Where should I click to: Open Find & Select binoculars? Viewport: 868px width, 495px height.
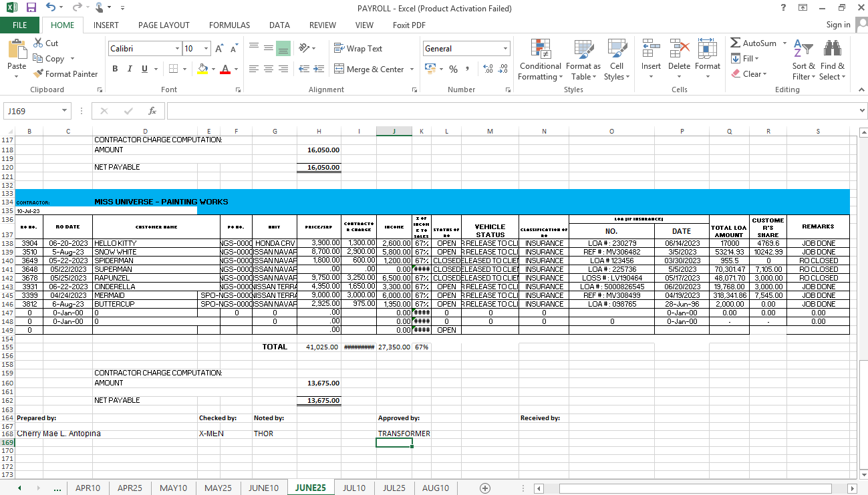click(833, 59)
